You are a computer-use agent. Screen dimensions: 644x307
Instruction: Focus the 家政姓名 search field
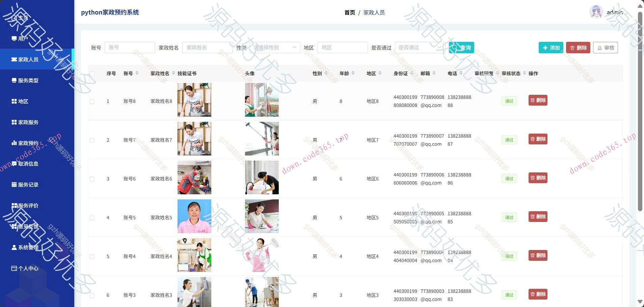coord(208,48)
